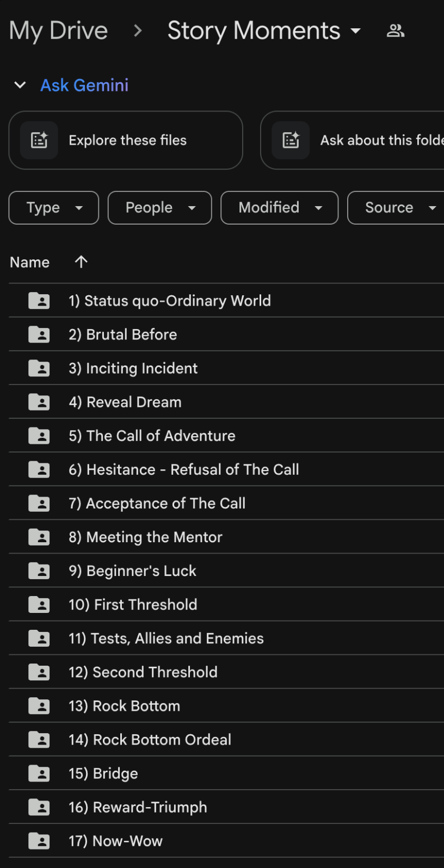Viewport: 444px width, 868px height.
Task: Collapse the Ask Gemini section chevron
Action: (x=20, y=85)
